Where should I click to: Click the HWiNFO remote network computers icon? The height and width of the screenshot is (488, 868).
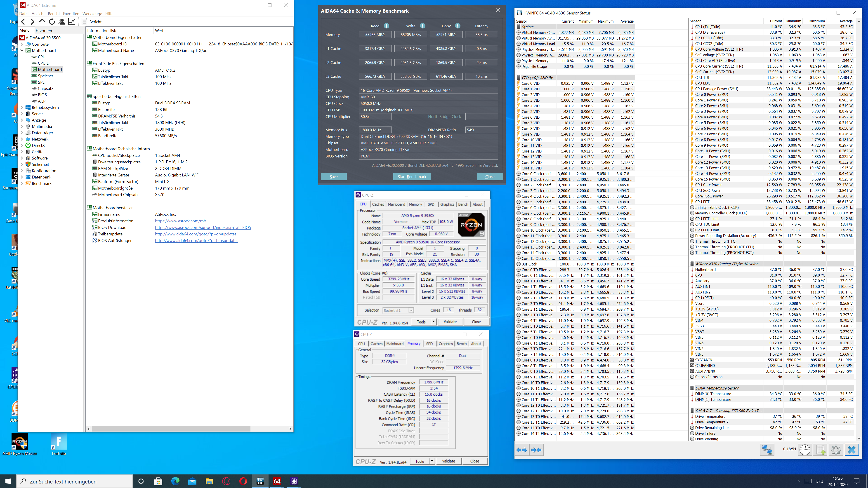[x=767, y=450]
